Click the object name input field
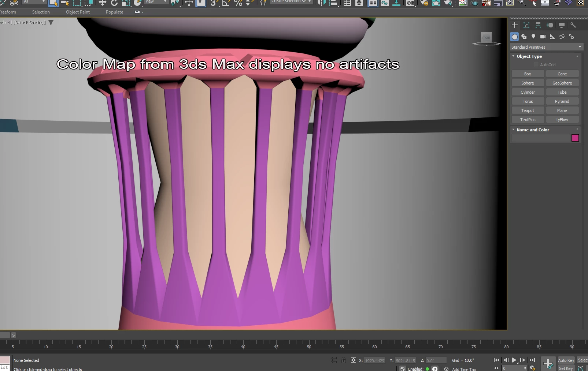The image size is (588, 371). (x=541, y=138)
